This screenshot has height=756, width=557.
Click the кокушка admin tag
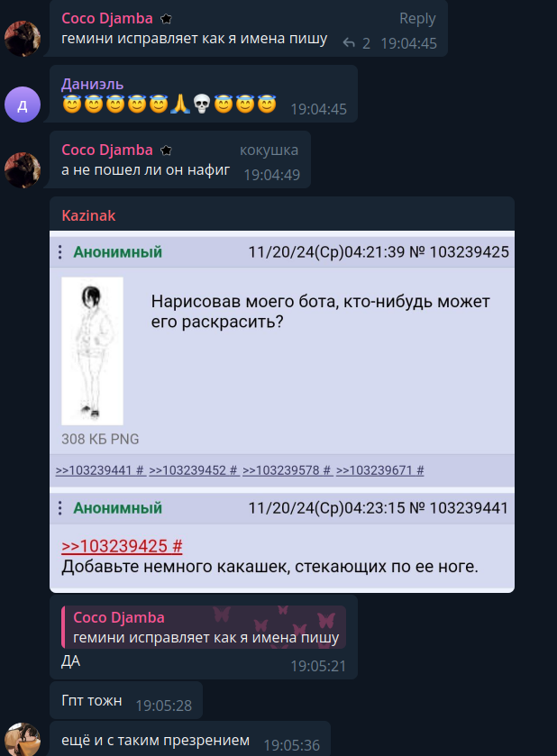click(269, 150)
